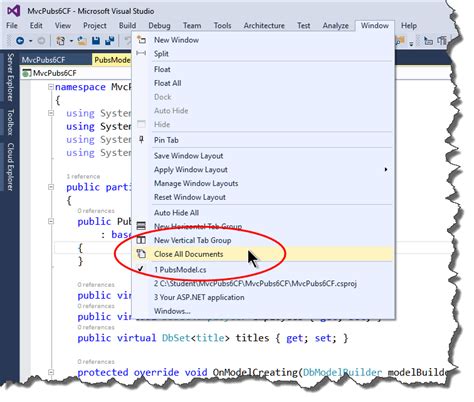Select Float All

(263, 83)
